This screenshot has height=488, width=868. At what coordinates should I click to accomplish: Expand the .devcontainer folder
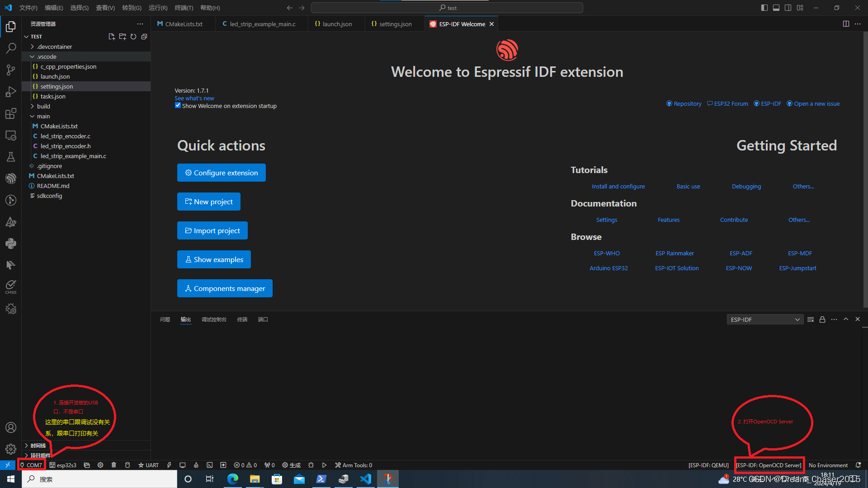86,47
